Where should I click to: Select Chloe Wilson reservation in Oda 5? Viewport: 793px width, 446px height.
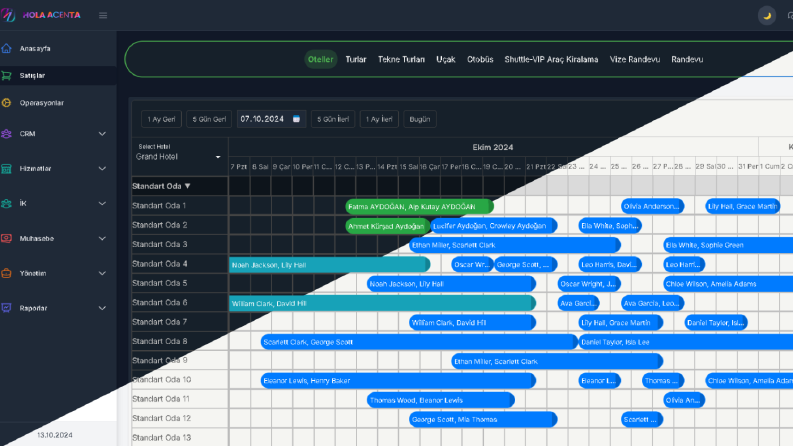click(x=728, y=284)
